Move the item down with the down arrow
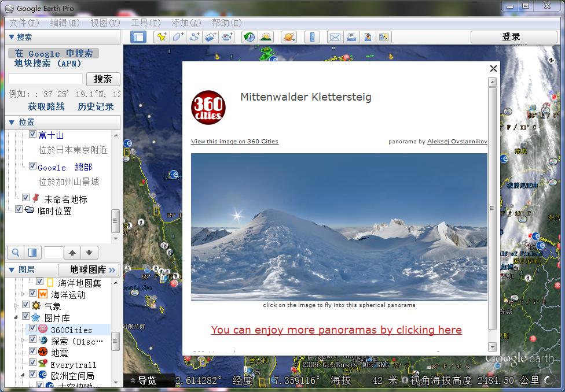Image resolution: width=565 pixels, height=392 pixels. coord(89,253)
